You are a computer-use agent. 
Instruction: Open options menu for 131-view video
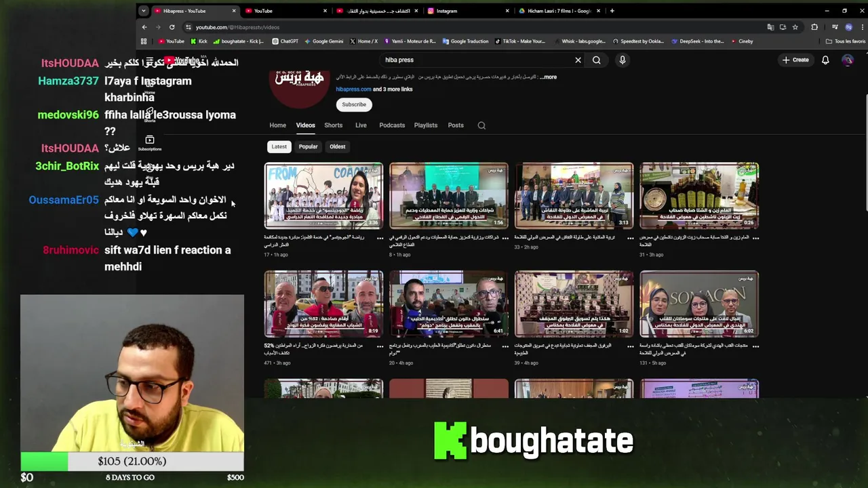[755, 346]
